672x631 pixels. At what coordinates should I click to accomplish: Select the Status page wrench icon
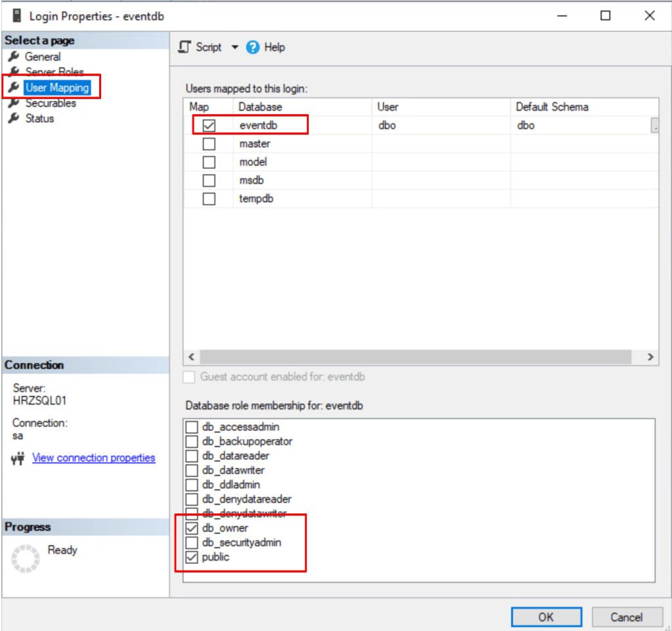coord(13,119)
